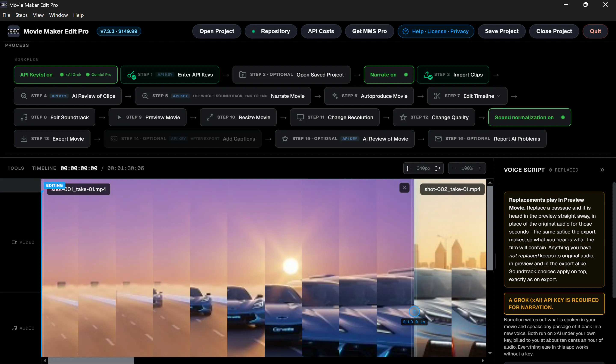The image size is (616, 364).
Task: Click the timeline scroll left arrow
Action: tap(44, 360)
